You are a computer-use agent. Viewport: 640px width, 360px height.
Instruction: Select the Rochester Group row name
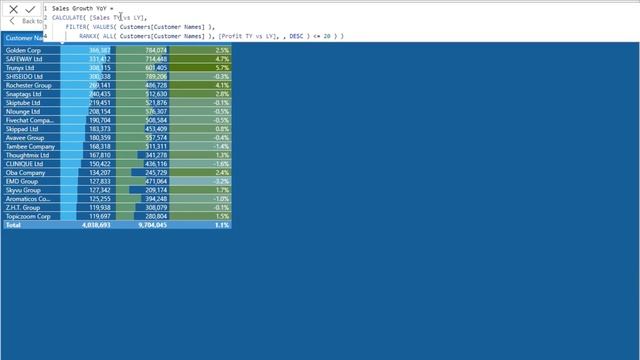tap(29, 85)
